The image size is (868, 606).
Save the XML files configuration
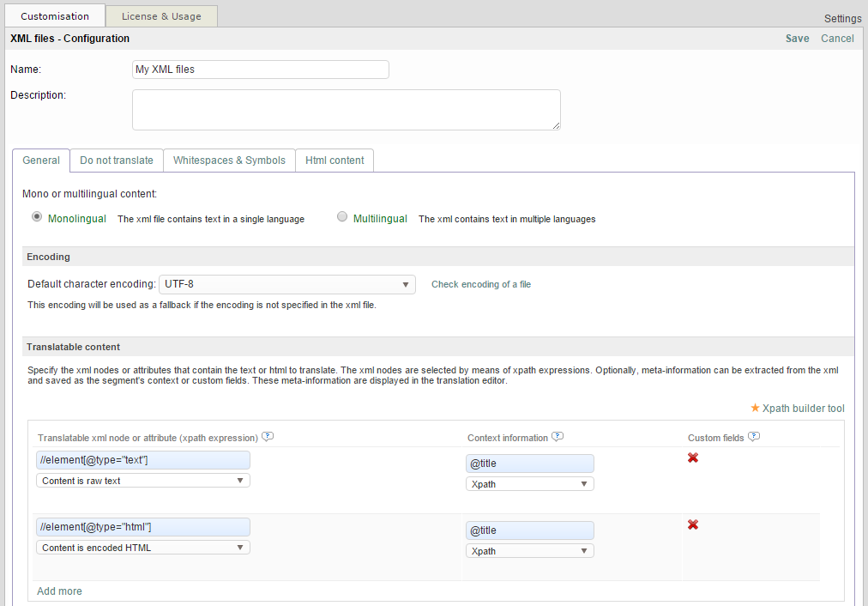(797, 39)
